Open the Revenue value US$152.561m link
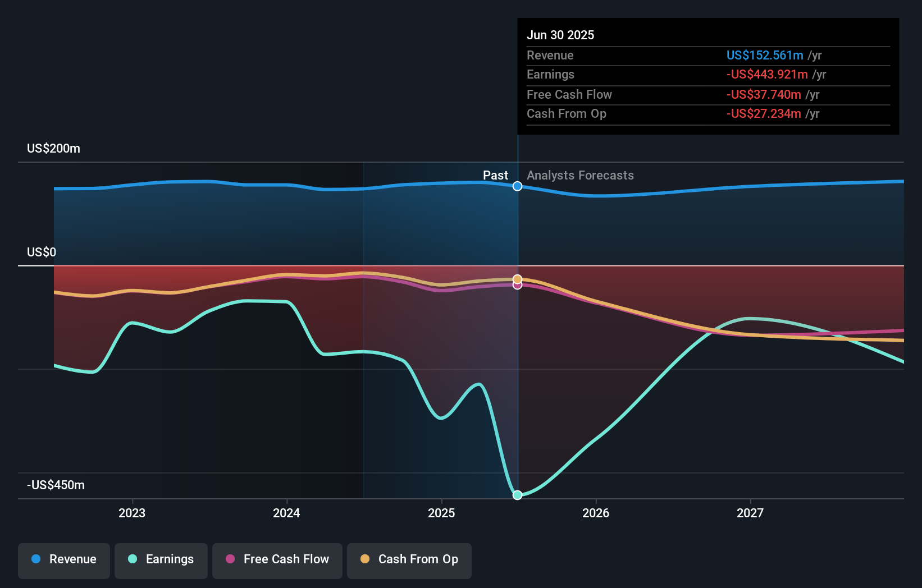The height and width of the screenshot is (588, 922). tap(765, 56)
